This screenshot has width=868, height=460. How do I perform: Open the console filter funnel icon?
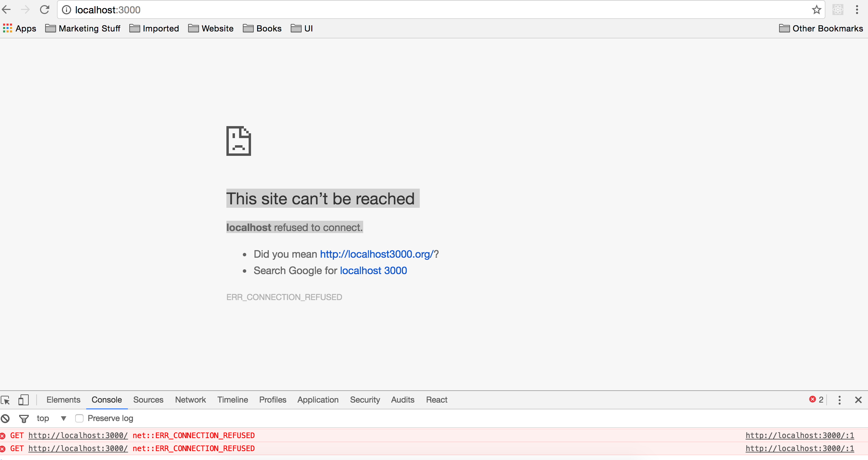[x=24, y=418]
